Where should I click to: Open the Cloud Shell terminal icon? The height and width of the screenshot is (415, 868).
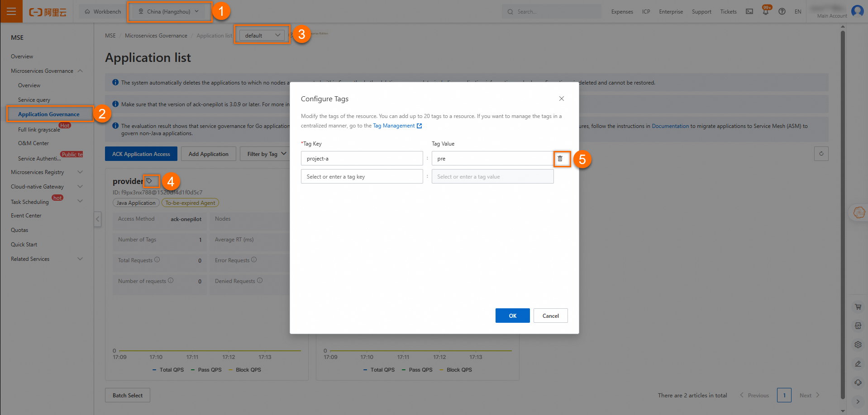coord(749,12)
